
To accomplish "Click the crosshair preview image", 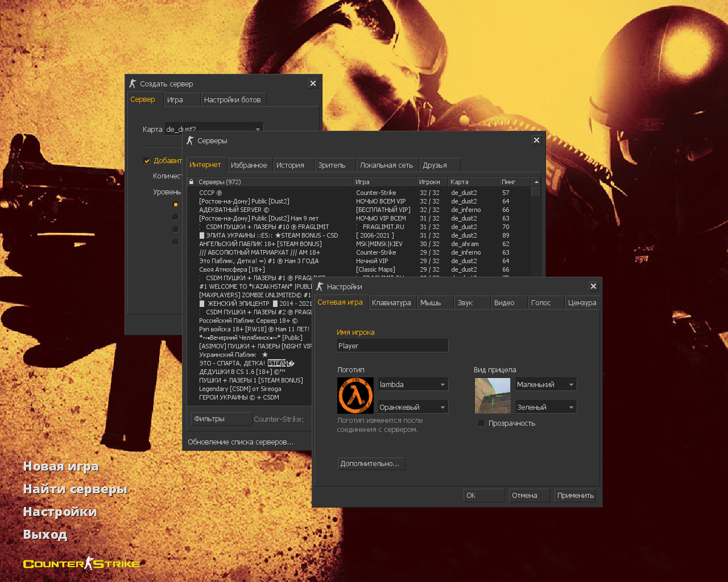I will [493, 396].
